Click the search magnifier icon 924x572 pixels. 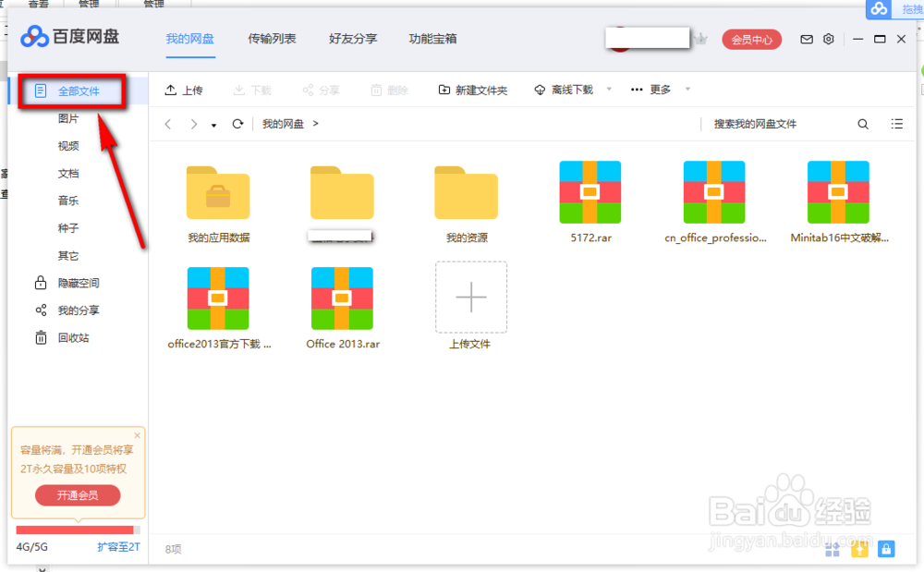tap(862, 123)
